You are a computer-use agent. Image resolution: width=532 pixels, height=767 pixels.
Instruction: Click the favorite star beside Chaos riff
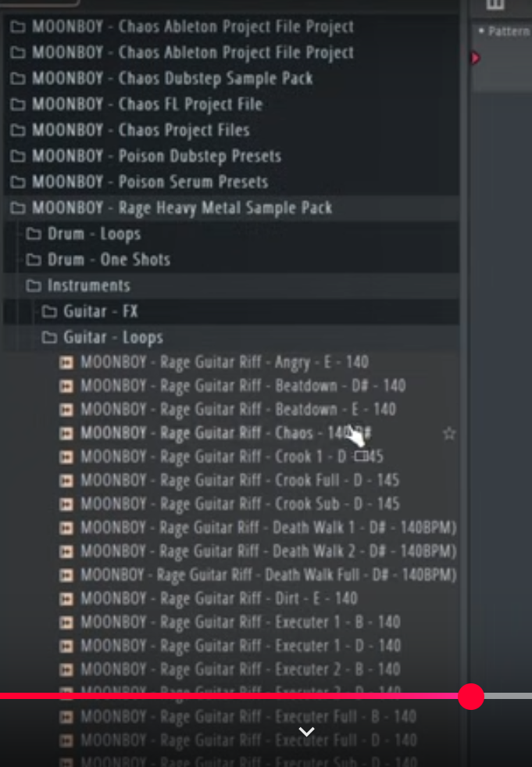click(x=449, y=433)
